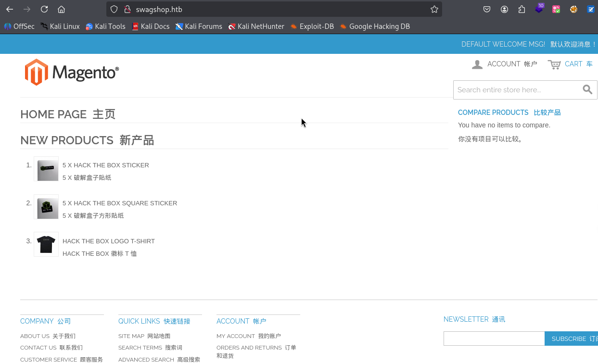Click the browser forward arrow
The image size is (598, 364).
pos(27,9)
